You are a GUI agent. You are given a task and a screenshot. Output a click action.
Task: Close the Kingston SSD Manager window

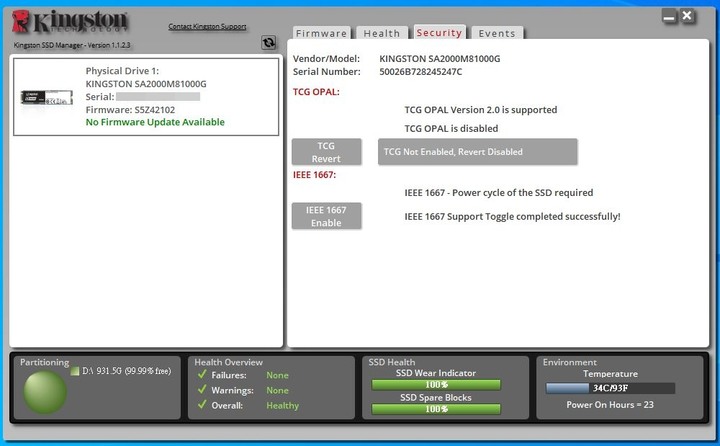pyautogui.click(x=687, y=16)
